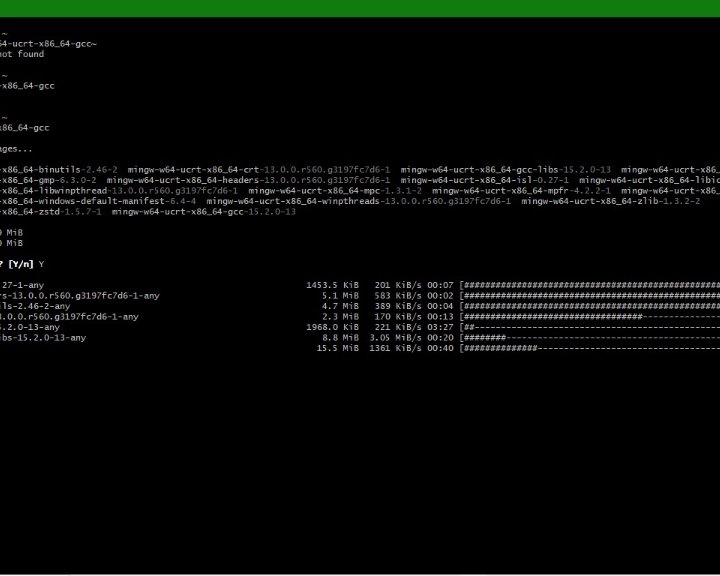Click the progress bar in the 8.8 MiB row
720x576 pixels.
pos(590,338)
